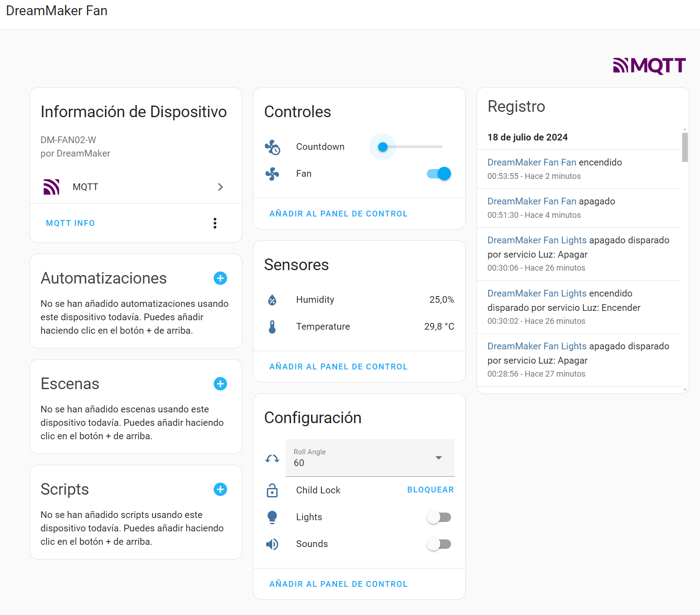Click the Countdown fan-clock icon
700x615 pixels.
[272, 147]
